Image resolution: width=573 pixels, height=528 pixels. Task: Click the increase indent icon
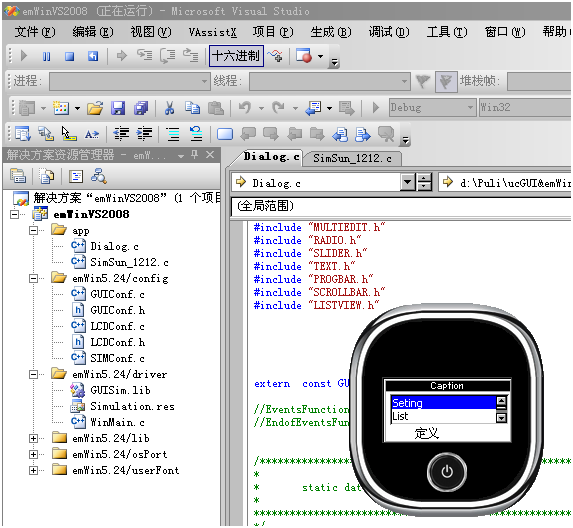(144, 134)
